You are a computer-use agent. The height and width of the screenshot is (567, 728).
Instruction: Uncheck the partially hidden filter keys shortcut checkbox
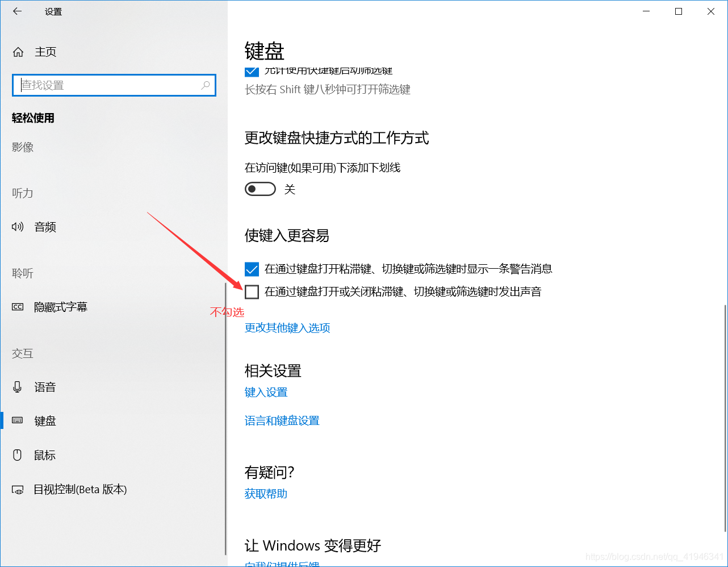(x=252, y=72)
